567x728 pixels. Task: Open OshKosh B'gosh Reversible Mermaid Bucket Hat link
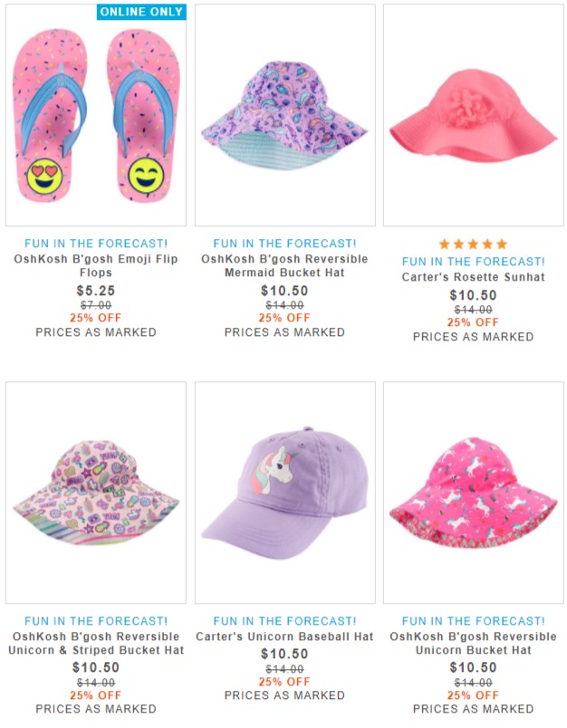(x=284, y=265)
